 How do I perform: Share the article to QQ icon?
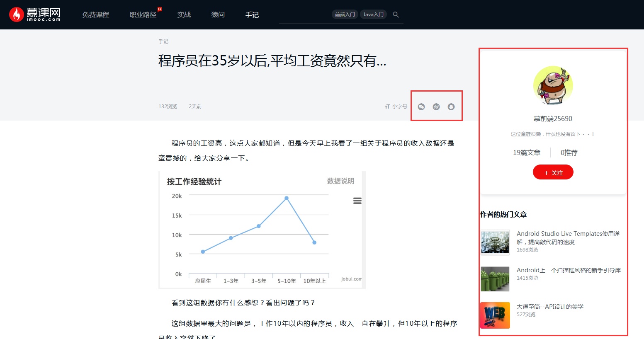pyautogui.click(x=451, y=107)
